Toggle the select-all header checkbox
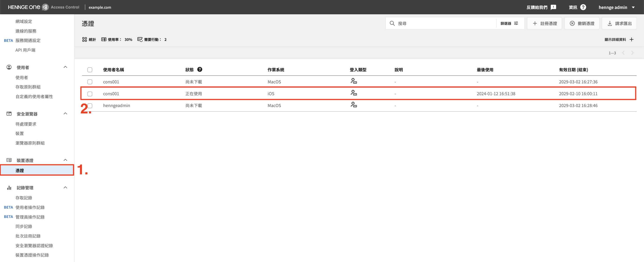The height and width of the screenshot is (262, 644). click(90, 70)
